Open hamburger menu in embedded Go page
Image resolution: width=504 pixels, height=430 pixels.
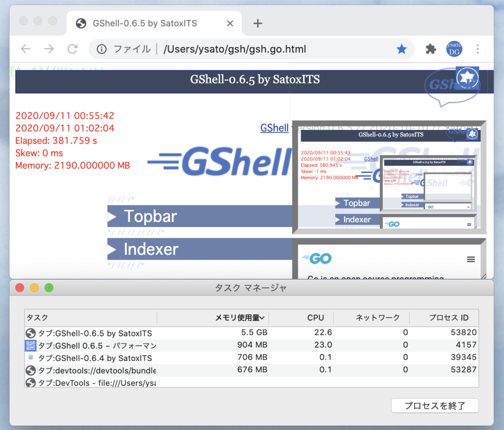pos(471,259)
